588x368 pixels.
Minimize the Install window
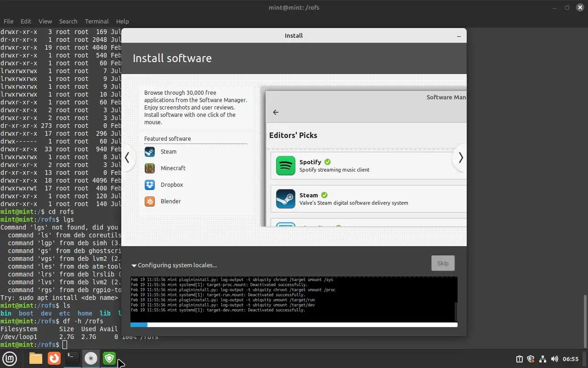click(x=458, y=36)
